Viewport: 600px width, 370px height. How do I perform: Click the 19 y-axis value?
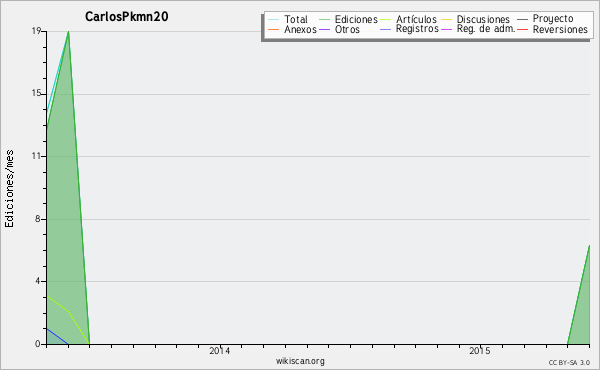[36, 31]
